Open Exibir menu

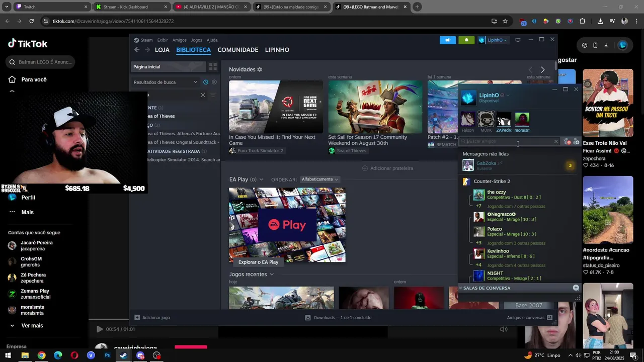(x=163, y=40)
